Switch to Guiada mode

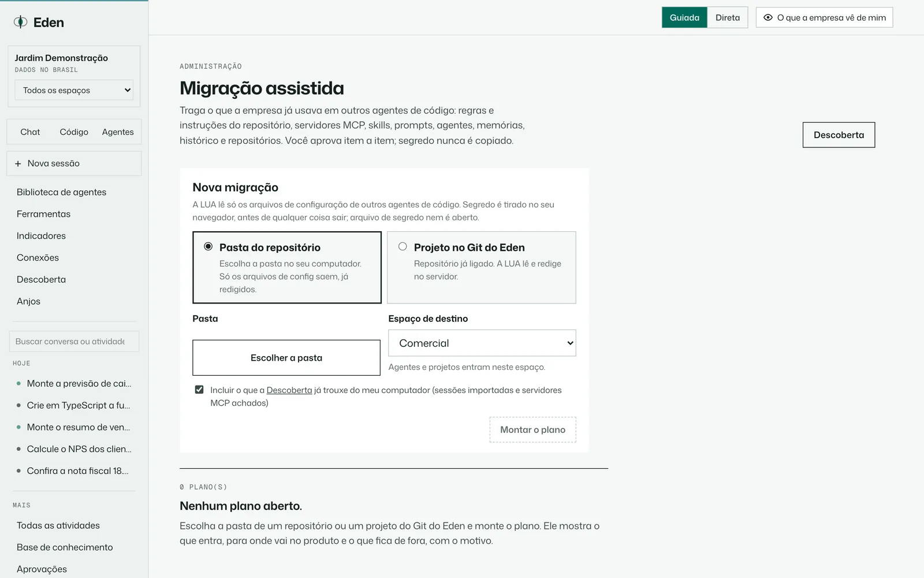click(x=684, y=17)
